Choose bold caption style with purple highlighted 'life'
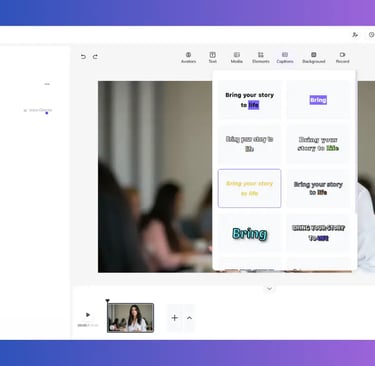375x366 pixels. tap(249, 100)
